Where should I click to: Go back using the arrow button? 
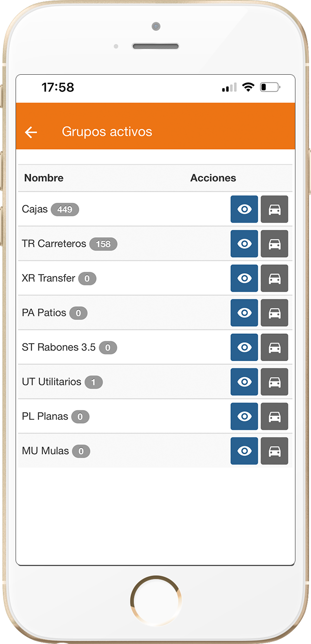click(31, 132)
